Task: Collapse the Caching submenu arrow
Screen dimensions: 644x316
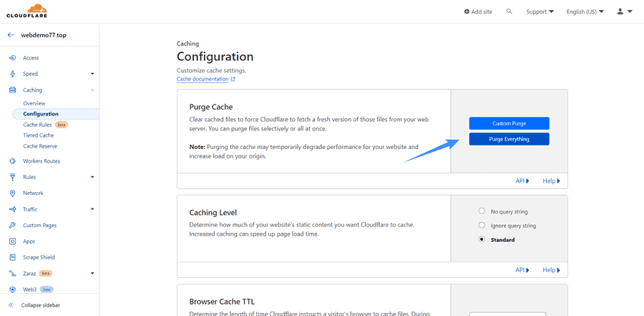Action: point(92,90)
